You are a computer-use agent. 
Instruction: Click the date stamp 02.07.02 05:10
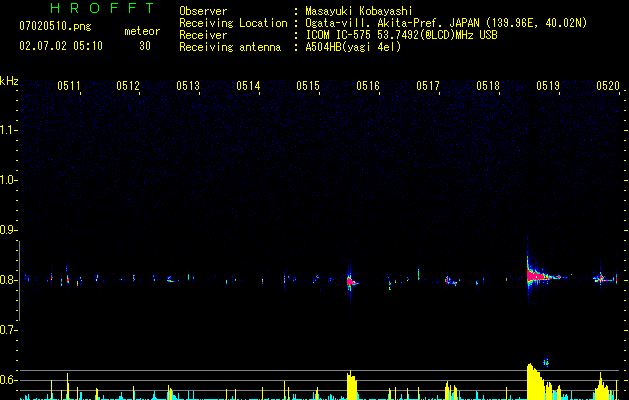61,46
